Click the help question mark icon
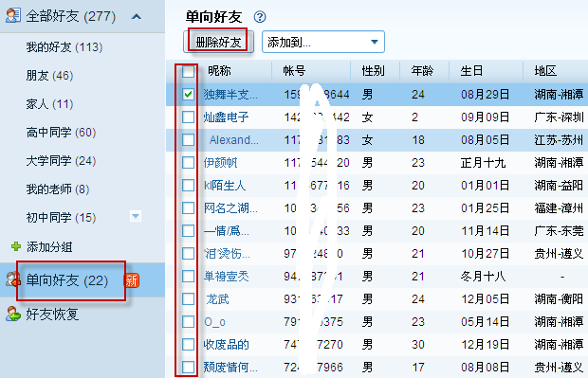 tap(260, 17)
